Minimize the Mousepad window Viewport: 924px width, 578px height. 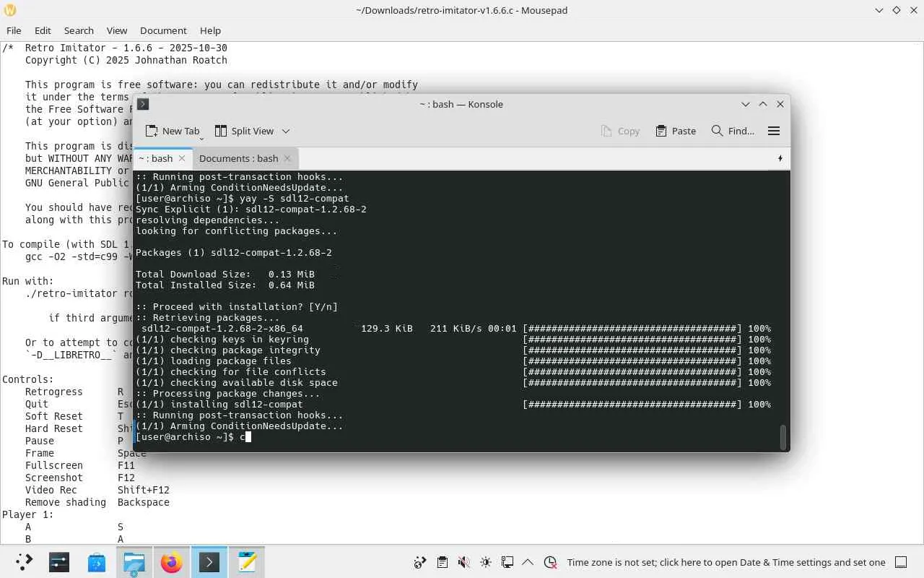click(879, 10)
